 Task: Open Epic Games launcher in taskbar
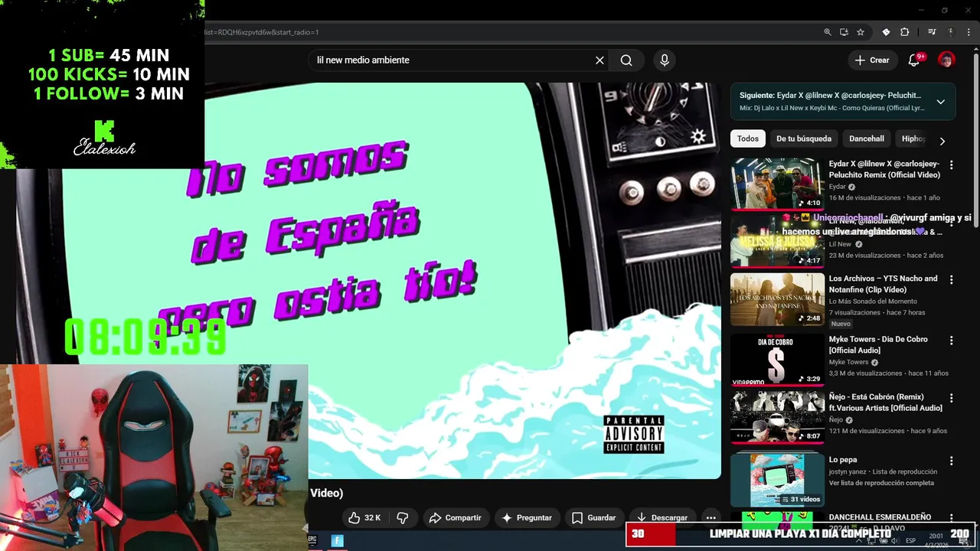(312, 540)
